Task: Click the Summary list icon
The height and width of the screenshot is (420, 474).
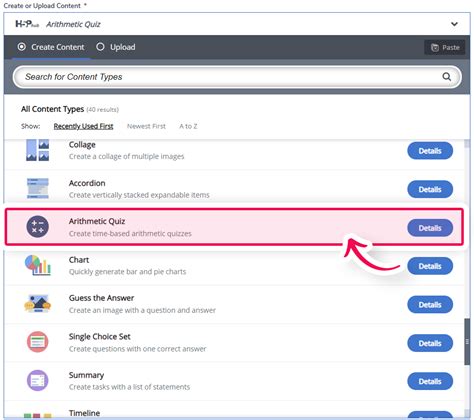Action: click(x=38, y=380)
